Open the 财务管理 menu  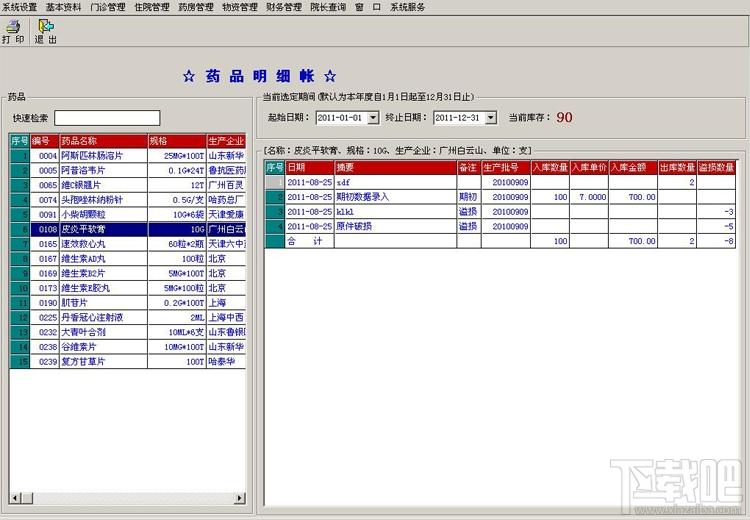click(x=284, y=7)
